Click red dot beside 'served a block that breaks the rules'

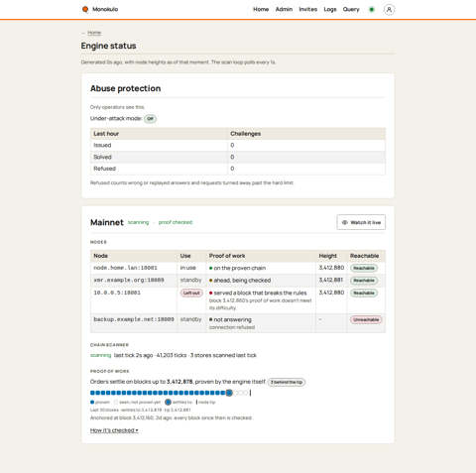click(x=211, y=293)
